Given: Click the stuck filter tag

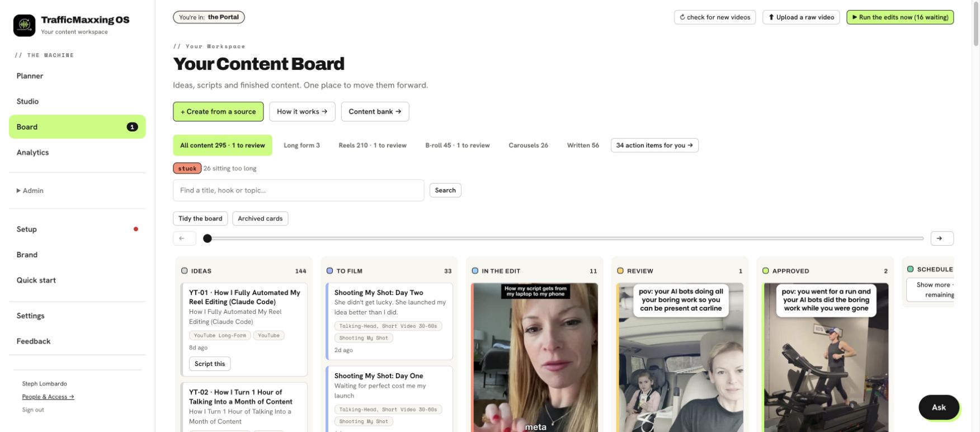Looking at the screenshot, I should (x=187, y=168).
